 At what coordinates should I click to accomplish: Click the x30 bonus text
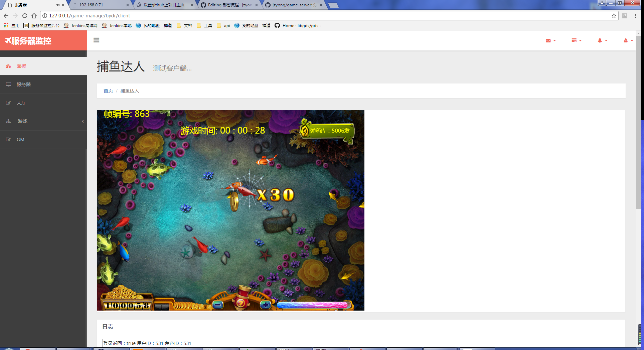point(276,195)
